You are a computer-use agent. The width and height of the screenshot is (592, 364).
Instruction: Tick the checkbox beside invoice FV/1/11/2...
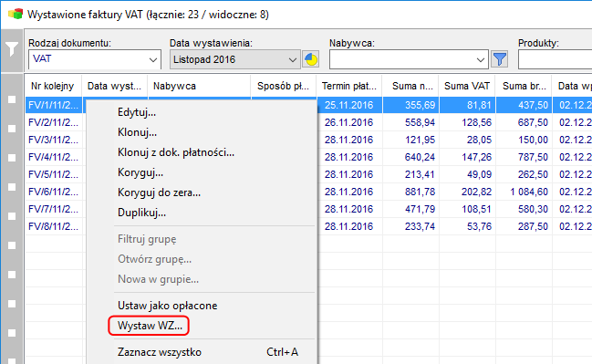coord(12,99)
